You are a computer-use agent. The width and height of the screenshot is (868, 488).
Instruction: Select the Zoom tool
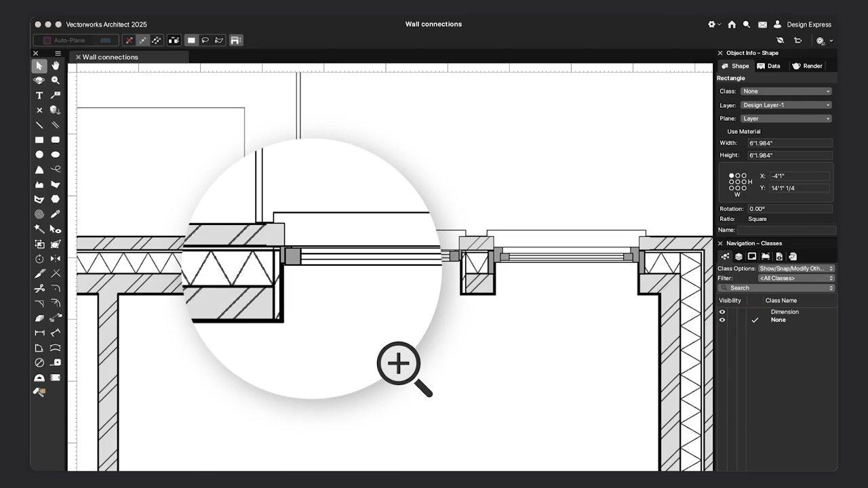click(55, 80)
